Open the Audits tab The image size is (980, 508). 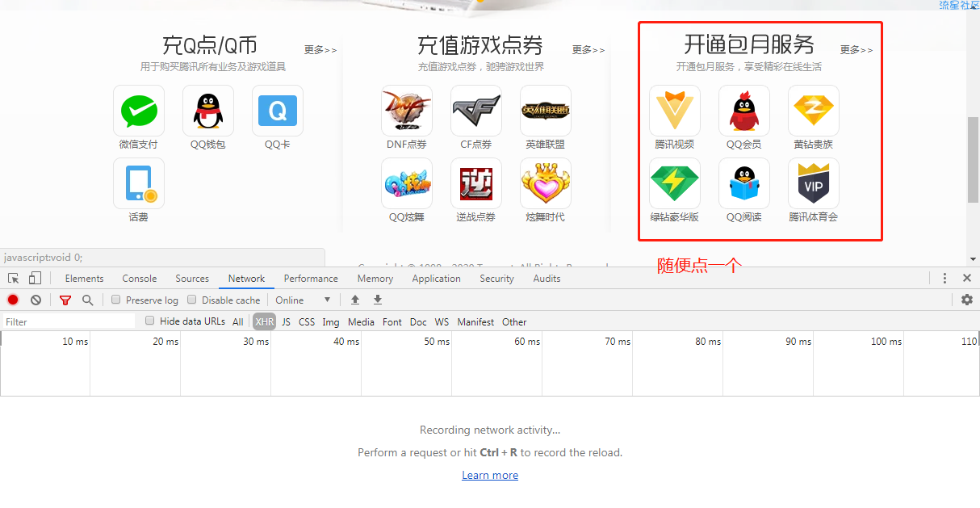(x=547, y=278)
